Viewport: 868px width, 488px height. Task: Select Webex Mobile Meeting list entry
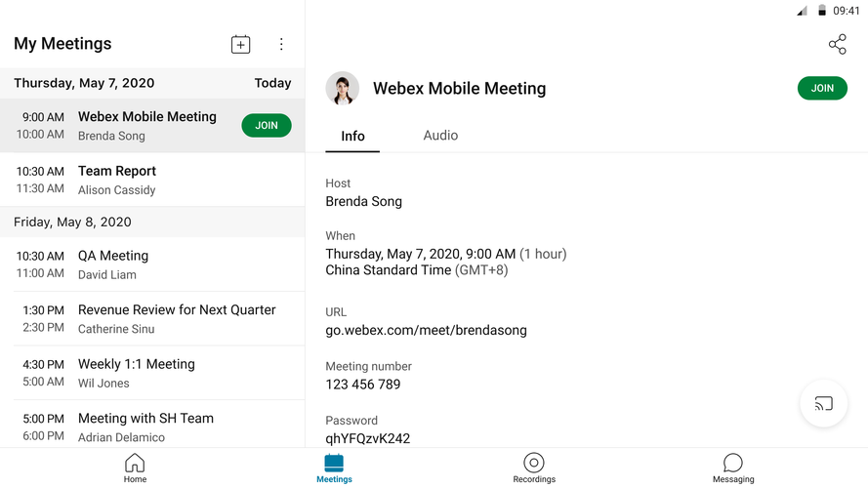click(x=152, y=126)
